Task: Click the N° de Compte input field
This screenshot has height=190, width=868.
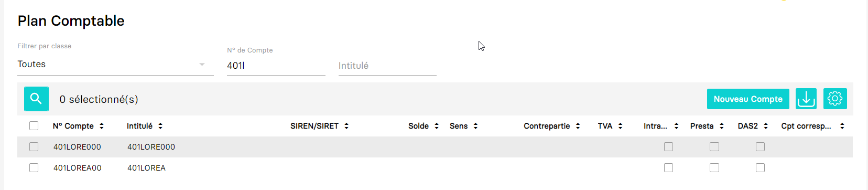Action: point(276,66)
